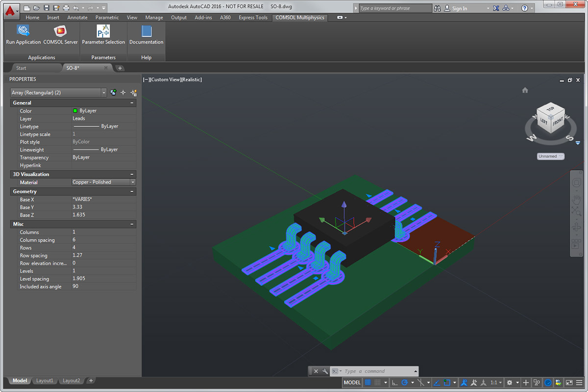Image resolution: width=588 pixels, height=392 pixels.
Task: Click the green ByLayer color swatch
Action: click(x=75, y=111)
